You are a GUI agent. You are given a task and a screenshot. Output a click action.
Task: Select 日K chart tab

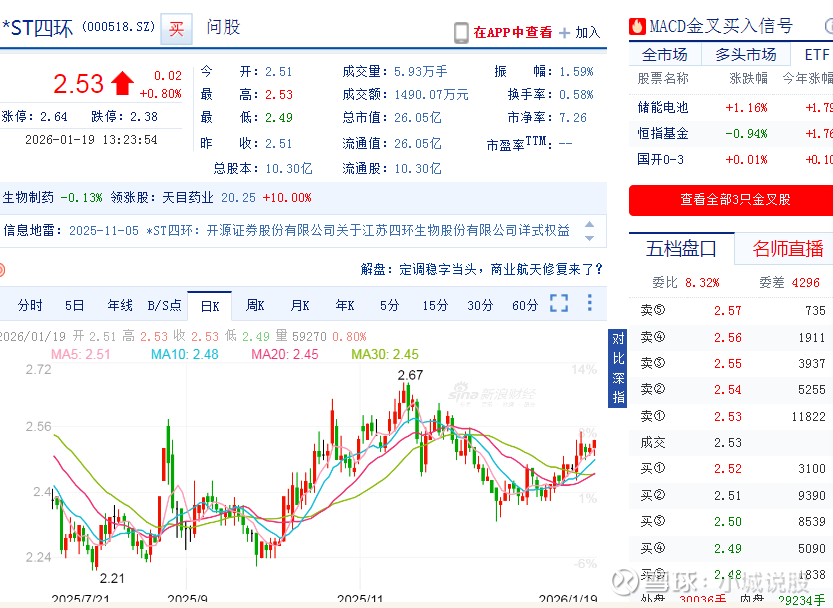coord(209,306)
